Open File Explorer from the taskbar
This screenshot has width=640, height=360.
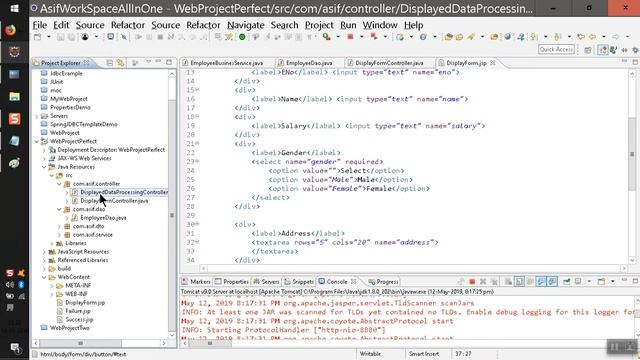coord(14,97)
